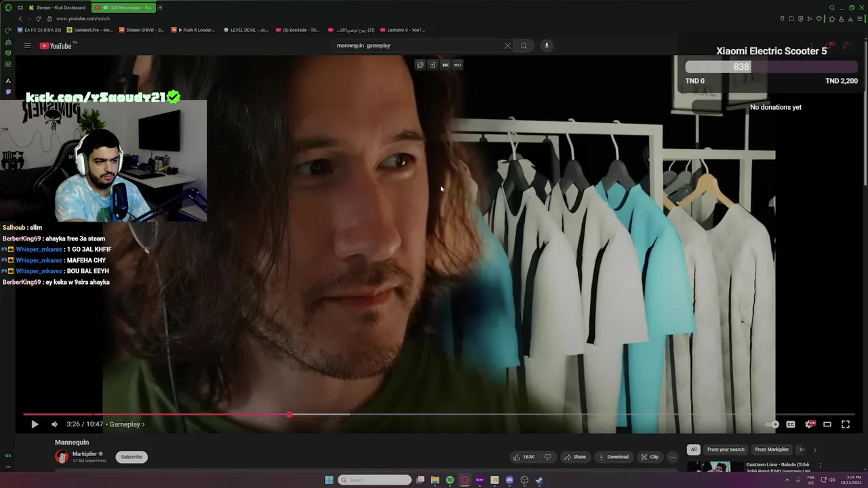Open Discord from the taskbar
The height and width of the screenshot is (488, 868).
coord(510,480)
